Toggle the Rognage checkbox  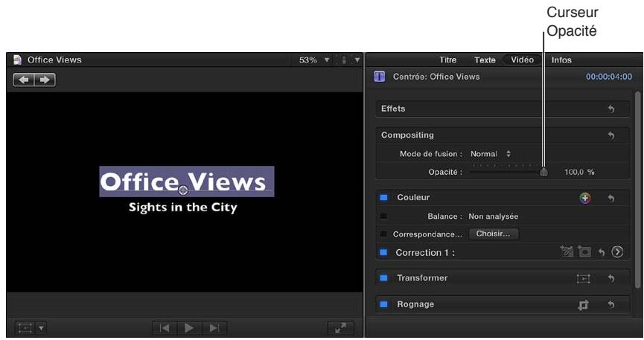(x=383, y=304)
